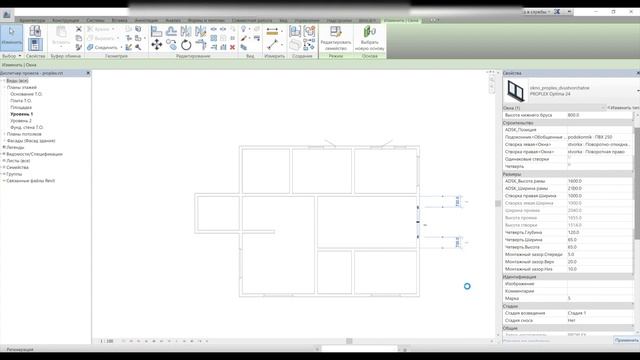Screen dimensions: 640x360
Task: Click the Match Type Properties icon
Action: click(x=79, y=47)
